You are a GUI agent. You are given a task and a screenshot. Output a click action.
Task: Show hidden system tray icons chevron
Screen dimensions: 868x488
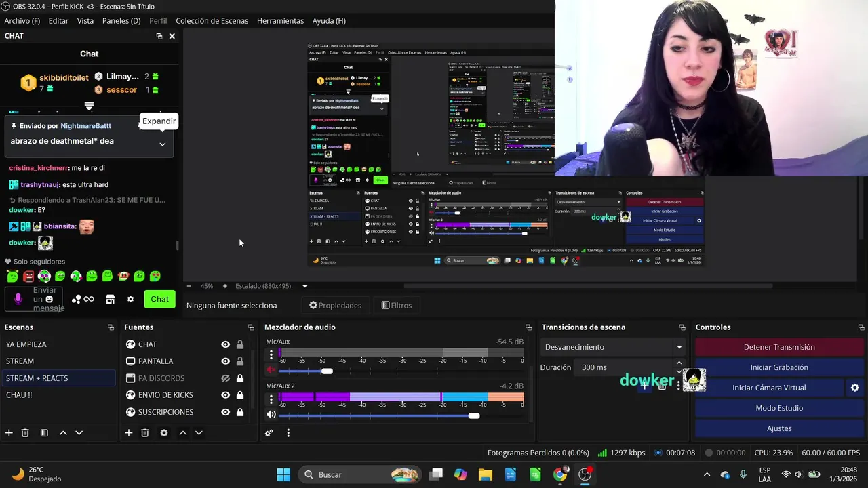(x=707, y=474)
